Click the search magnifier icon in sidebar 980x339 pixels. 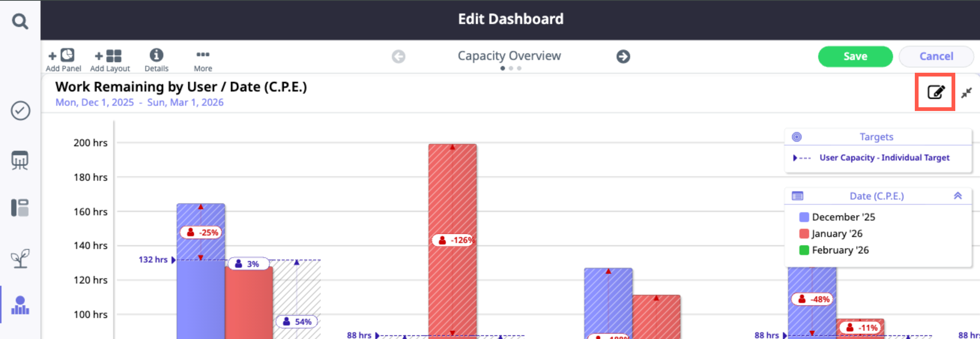(20, 21)
